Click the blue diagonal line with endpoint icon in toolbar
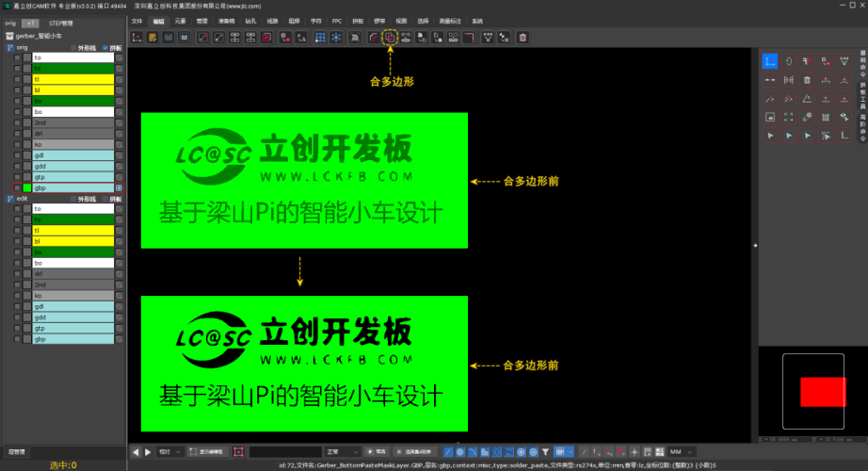This screenshot has width=868, height=471. (218, 38)
